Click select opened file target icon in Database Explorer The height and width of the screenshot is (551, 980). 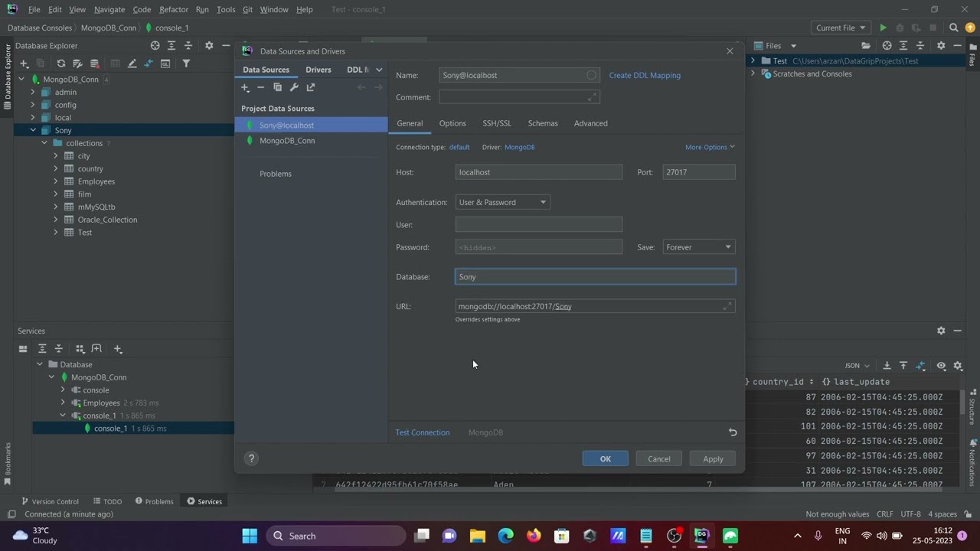click(155, 46)
